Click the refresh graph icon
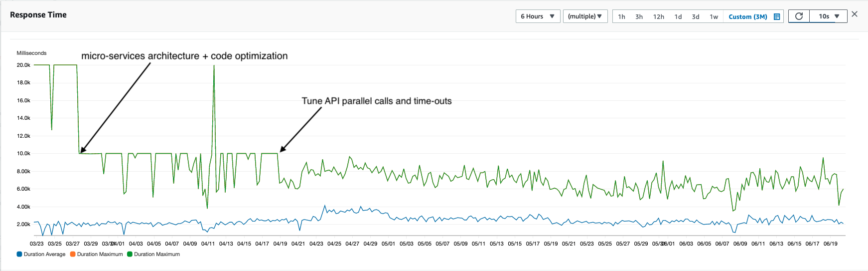 click(x=799, y=16)
